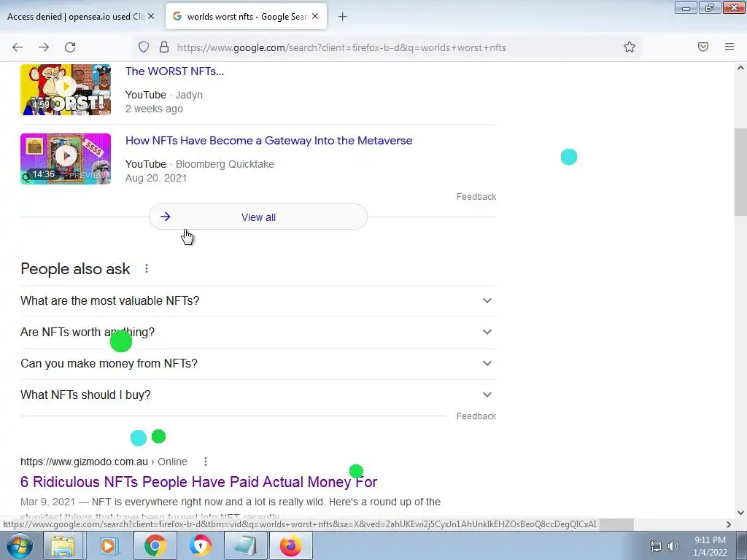
Task: Open File Explorer from the taskbar
Action: (63, 545)
